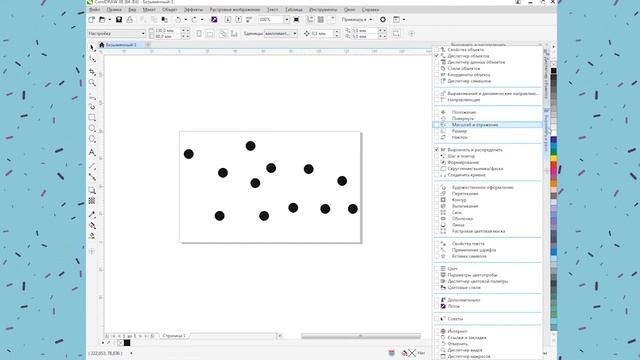Viewport: 640px width, 360px height.
Task: Select the Pick tool in the toolbox
Action: click(x=92, y=47)
